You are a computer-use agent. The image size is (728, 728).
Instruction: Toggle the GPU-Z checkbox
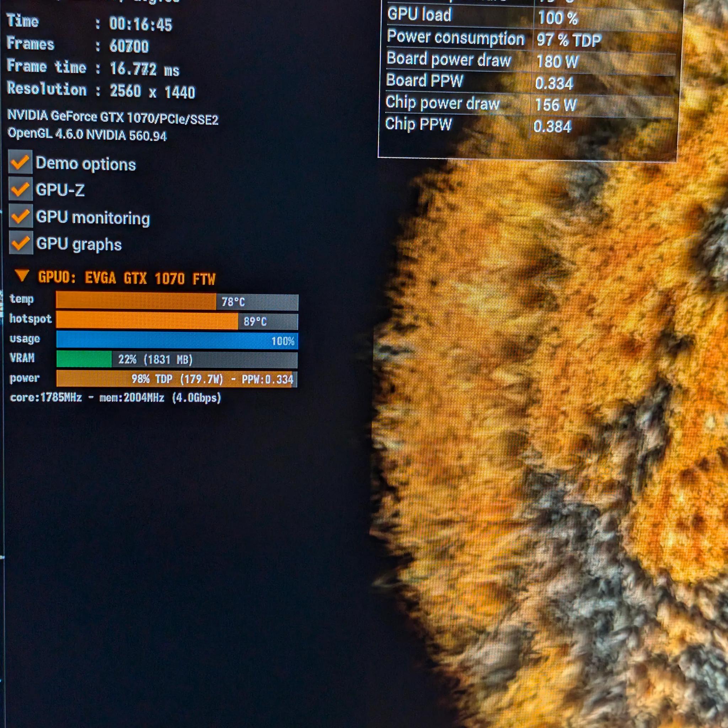tap(20, 188)
